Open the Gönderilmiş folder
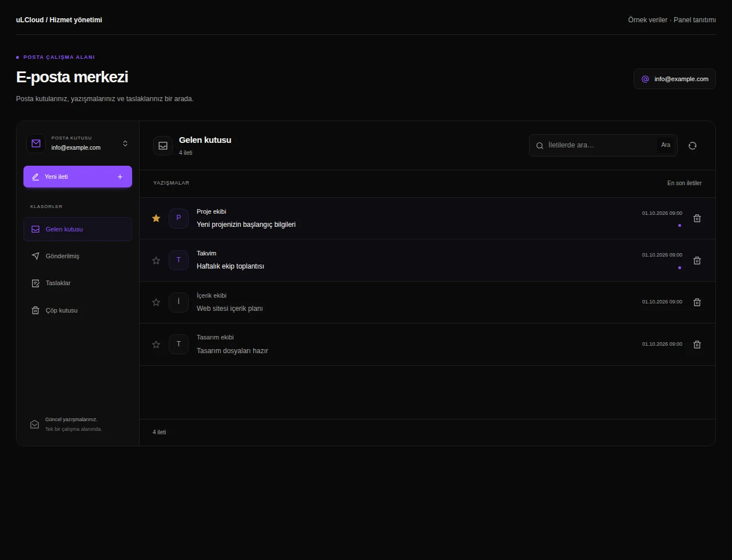The image size is (732, 560). 78,256
